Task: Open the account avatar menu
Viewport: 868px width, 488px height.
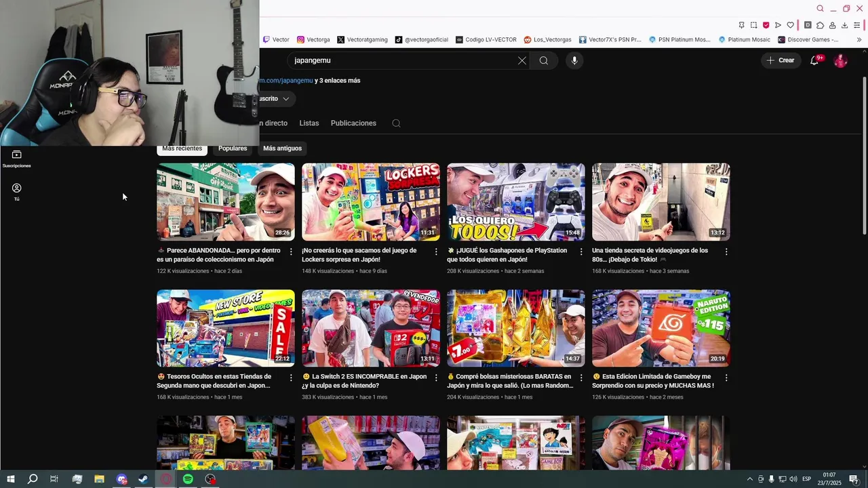Action: (x=841, y=60)
